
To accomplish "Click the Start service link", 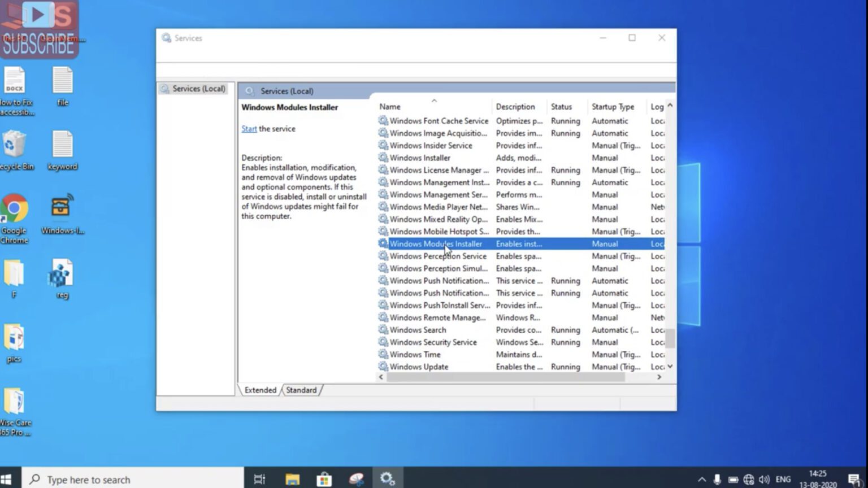I will point(249,129).
